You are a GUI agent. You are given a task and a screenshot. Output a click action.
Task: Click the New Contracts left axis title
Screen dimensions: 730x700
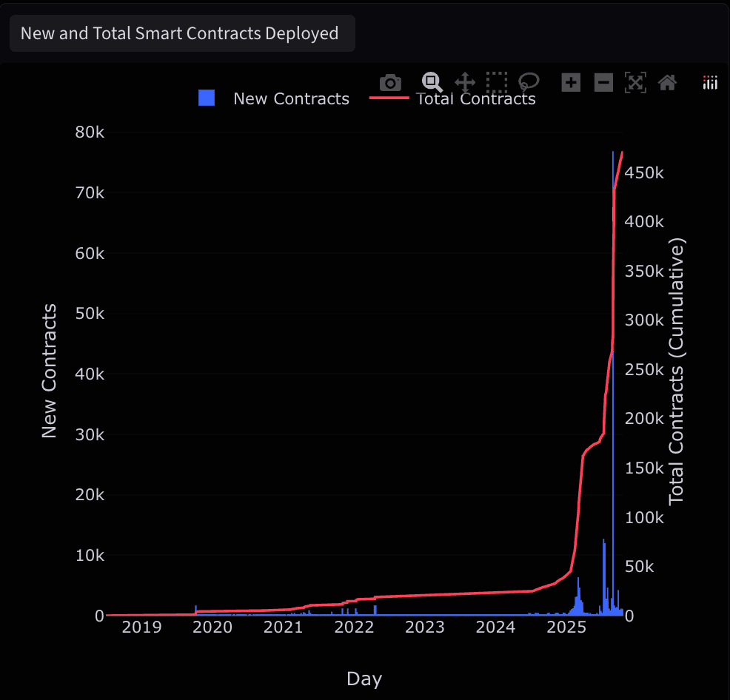(49, 371)
